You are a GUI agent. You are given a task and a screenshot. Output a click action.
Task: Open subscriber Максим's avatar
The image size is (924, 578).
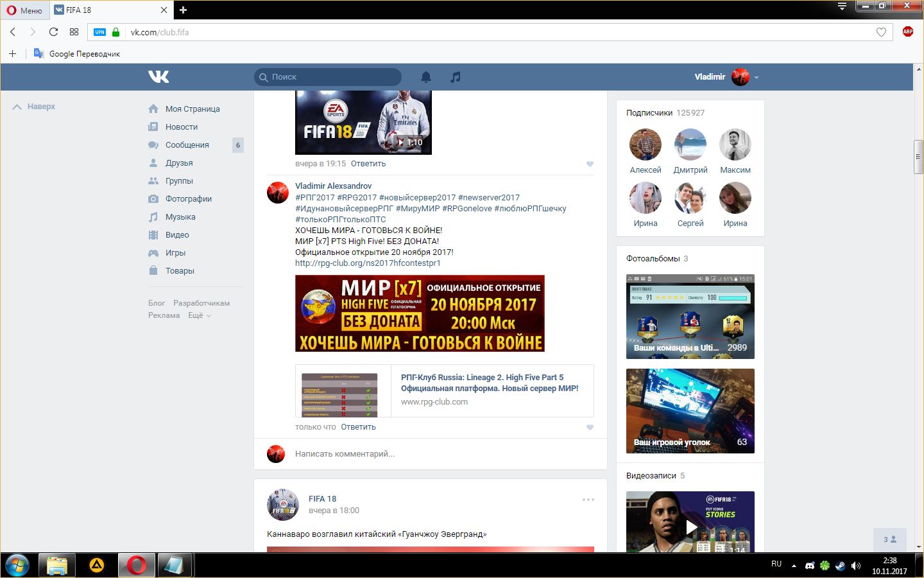pyautogui.click(x=735, y=144)
